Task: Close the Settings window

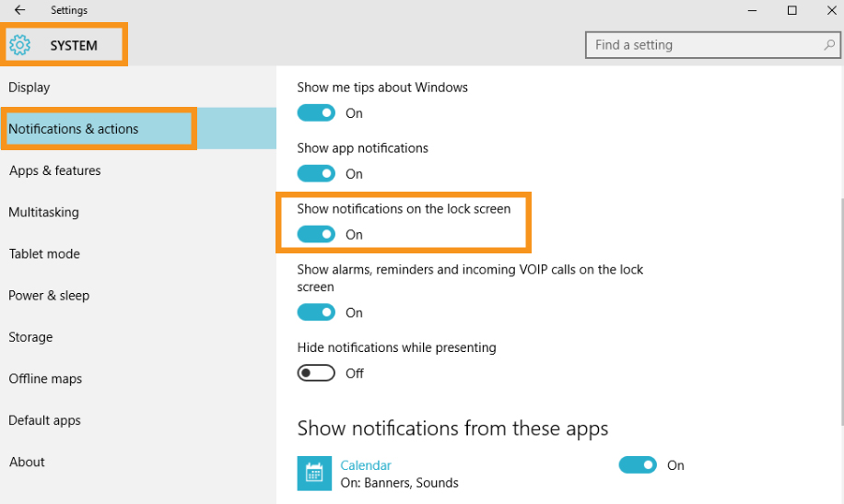Action: coord(832,10)
